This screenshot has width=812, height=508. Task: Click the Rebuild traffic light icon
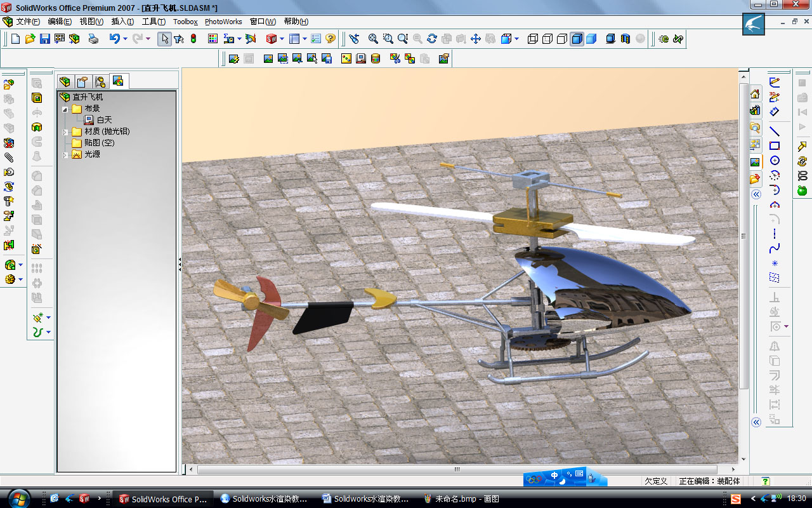click(x=193, y=39)
